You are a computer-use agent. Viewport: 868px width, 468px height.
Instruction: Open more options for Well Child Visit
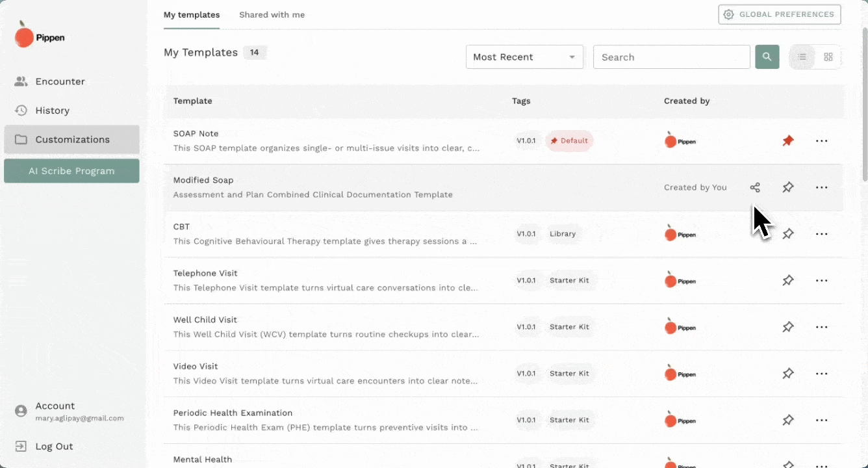pos(821,327)
